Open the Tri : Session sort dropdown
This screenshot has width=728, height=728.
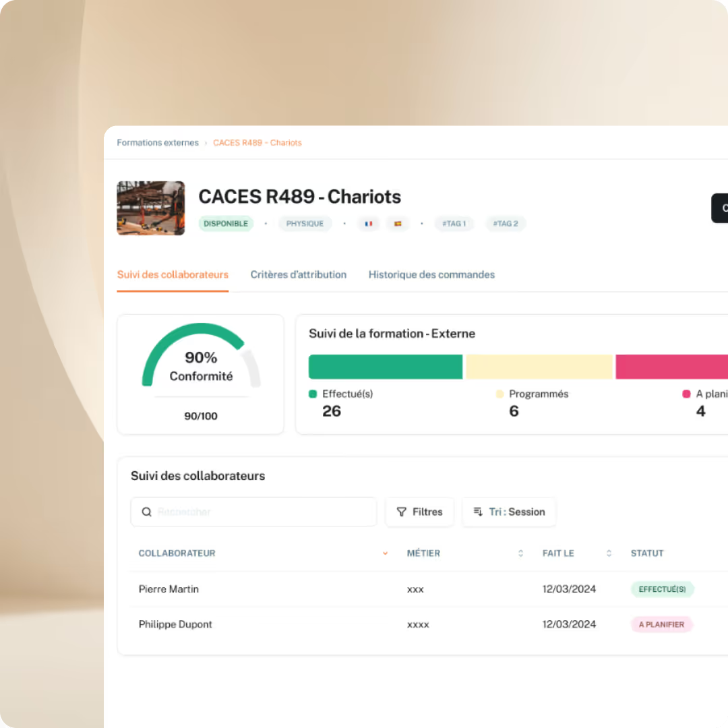(509, 512)
